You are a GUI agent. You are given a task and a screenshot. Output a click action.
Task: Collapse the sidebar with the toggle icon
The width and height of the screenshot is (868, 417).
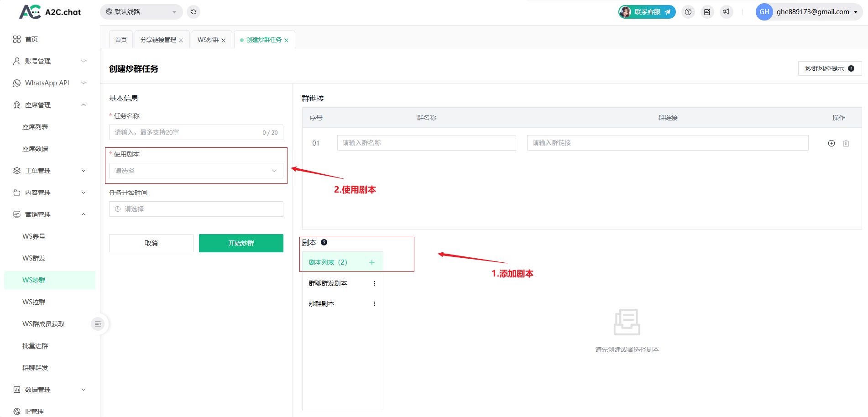98,324
